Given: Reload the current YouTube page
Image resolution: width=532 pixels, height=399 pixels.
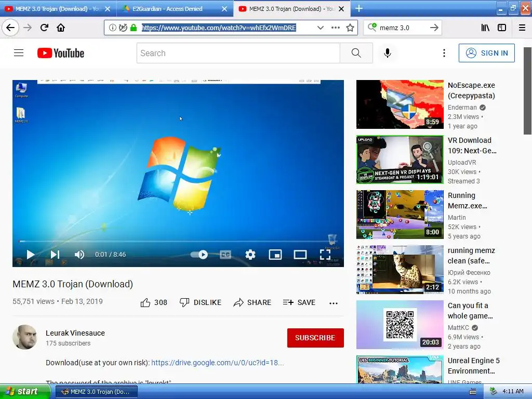Looking at the screenshot, I should pyautogui.click(x=44, y=28).
